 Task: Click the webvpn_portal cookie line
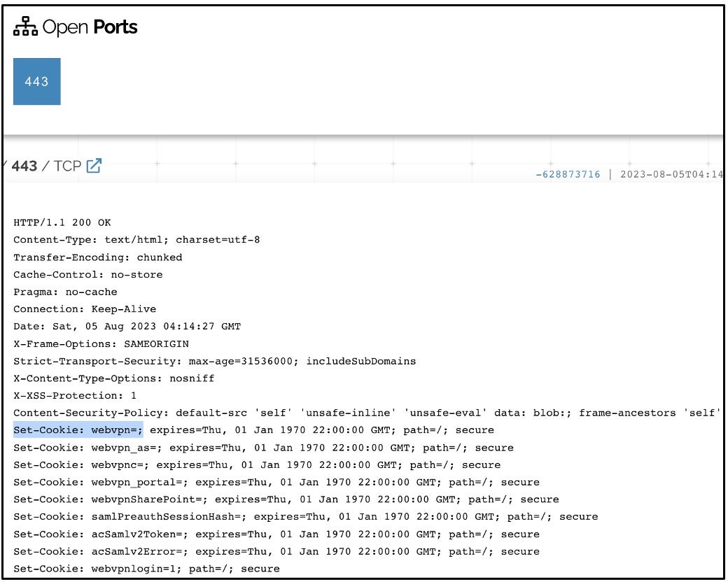tap(276, 482)
